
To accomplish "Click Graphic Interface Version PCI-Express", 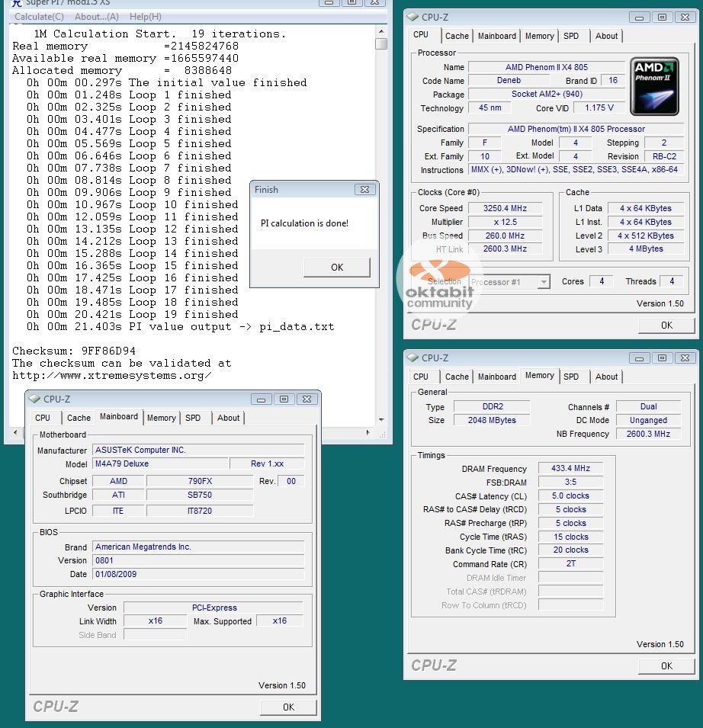I will click(213, 608).
